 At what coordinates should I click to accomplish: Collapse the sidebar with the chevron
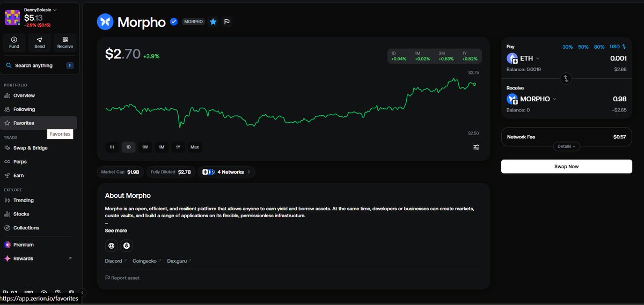(83, 292)
